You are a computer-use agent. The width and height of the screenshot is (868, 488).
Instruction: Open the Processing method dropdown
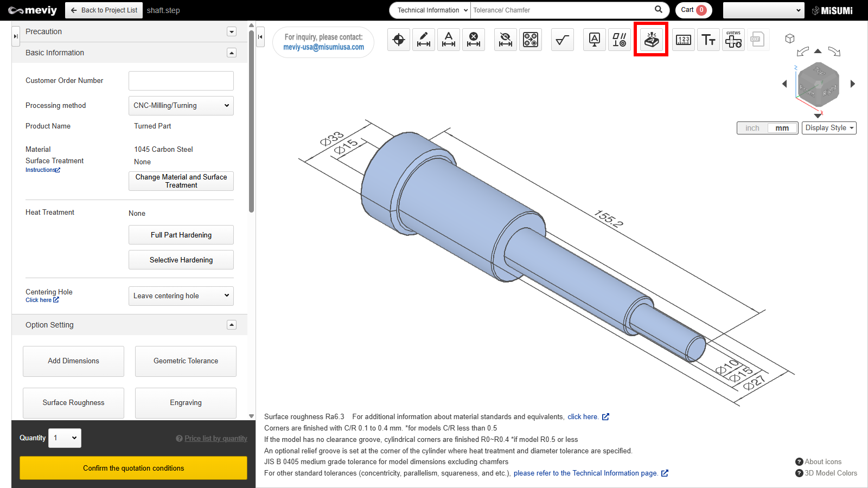click(x=181, y=106)
